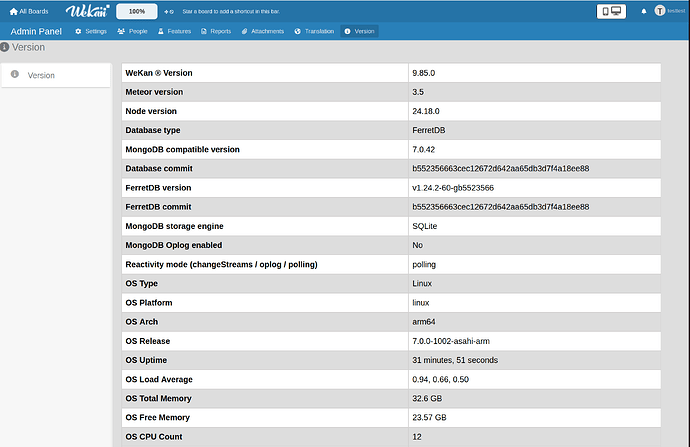The width and height of the screenshot is (690, 447).
Task: Click FerretDB version value v1.24.2-60-gb5523566
Action: pyautogui.click(x=453, y=188)
